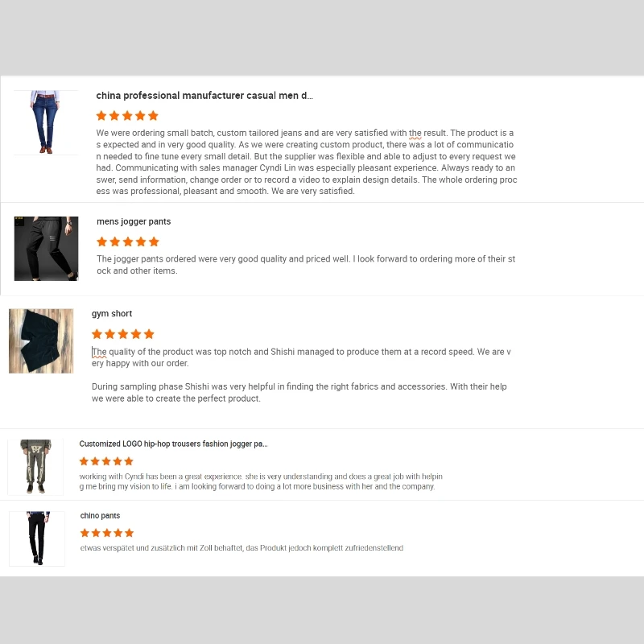The width and height of the screenshot is (644, 644).
Task: Click the first star of the casual men jeans rating
Action: pyautogui.click(x=101, y=116)
